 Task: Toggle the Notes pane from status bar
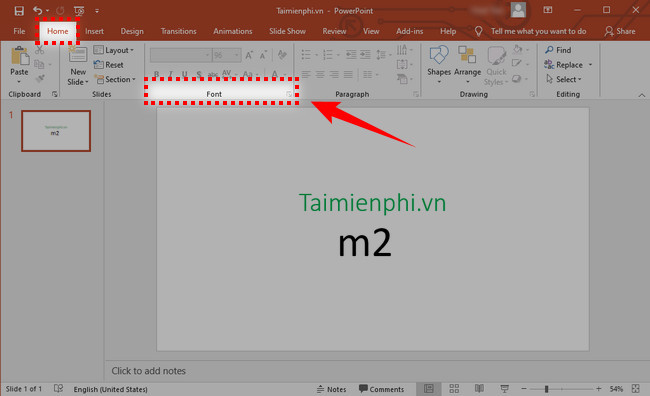pos(331,389)
